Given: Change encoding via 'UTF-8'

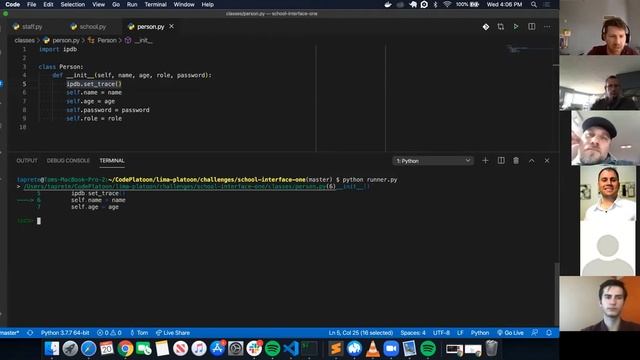Looking at the screenshot, I should pyautogui.click(x=441, y=333).
